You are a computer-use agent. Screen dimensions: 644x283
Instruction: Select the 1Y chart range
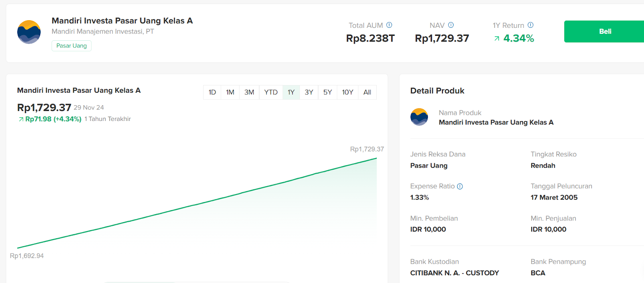[x=291, y=92]
